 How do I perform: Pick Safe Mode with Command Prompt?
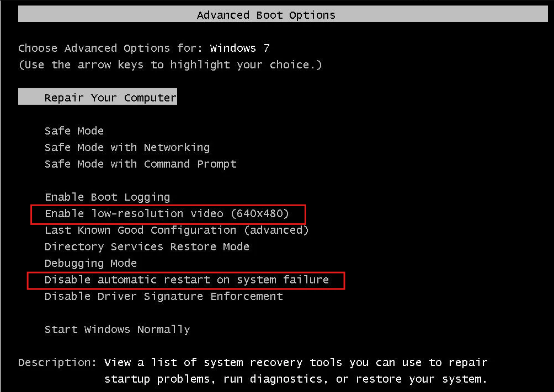click(x=141, y=164)
